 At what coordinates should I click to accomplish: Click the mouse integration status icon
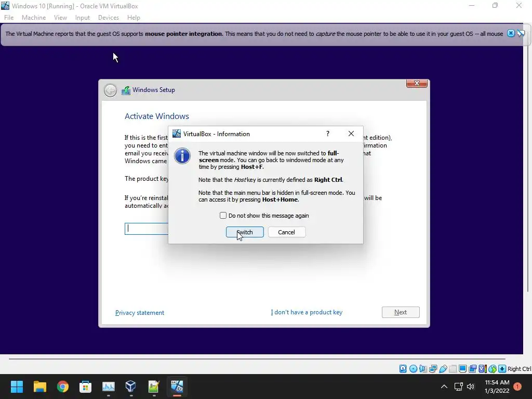click(493, 368)
